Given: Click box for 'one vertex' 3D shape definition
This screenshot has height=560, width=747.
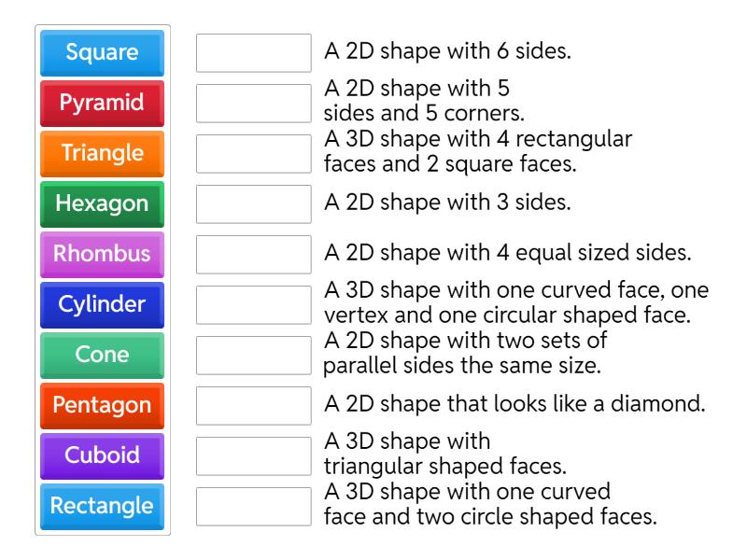Looking at the screenshot, I should (254, 304).
